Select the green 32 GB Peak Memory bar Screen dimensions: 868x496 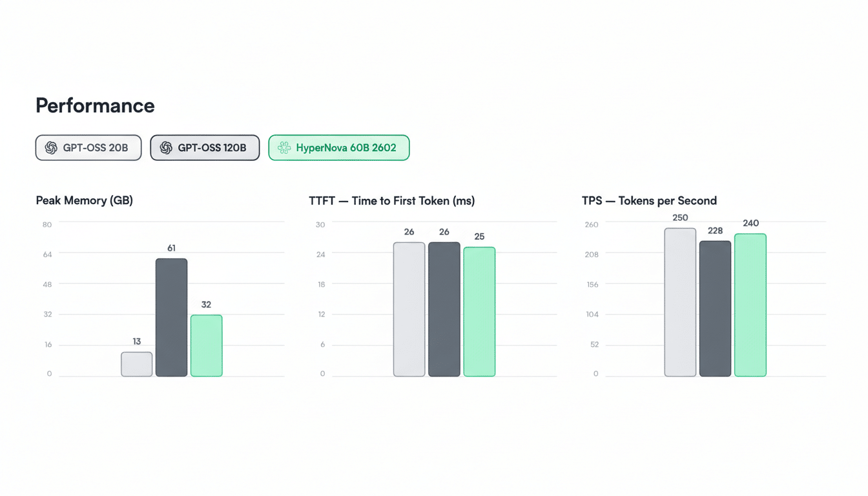(206, 346)
